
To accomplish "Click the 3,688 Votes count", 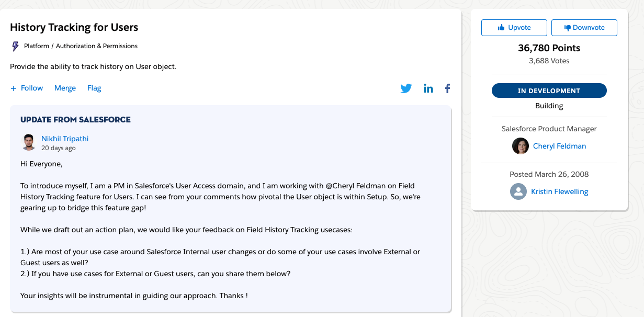I will coord(549,61).
